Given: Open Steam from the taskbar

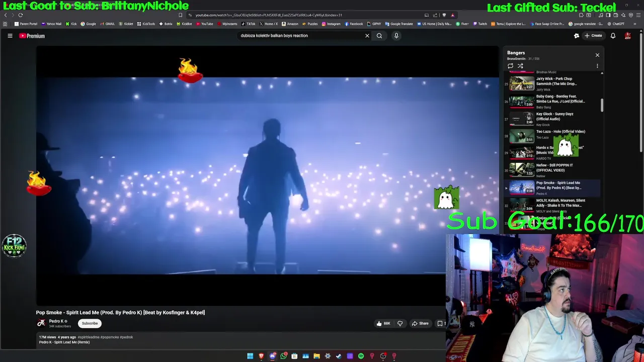Looking at the screenshot, I should (339, 356).
